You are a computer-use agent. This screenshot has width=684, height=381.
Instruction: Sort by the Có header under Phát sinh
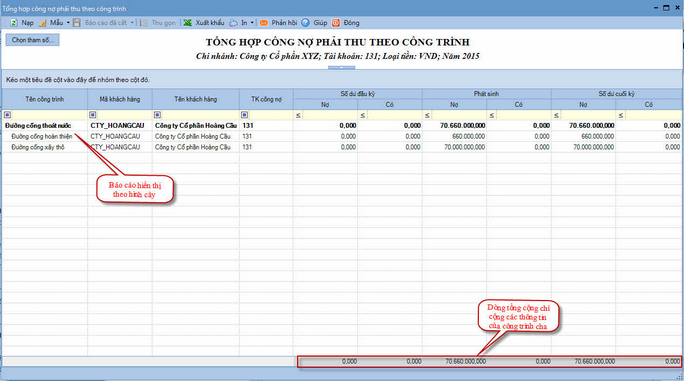point(519,105)
